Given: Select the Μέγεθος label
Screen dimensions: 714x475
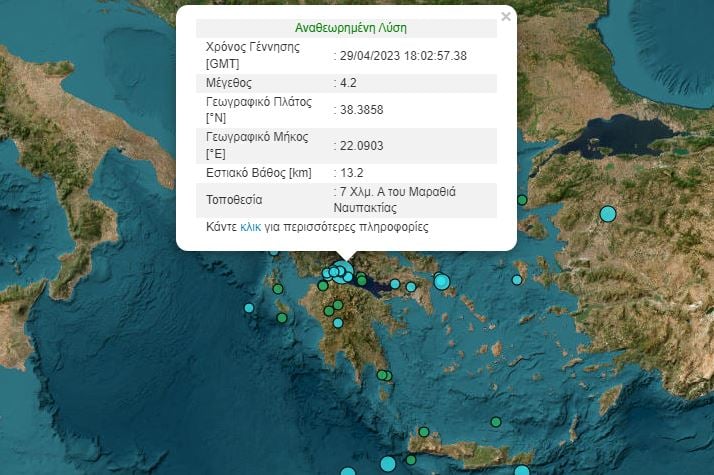Looking at the screenshot, I should [229, 83].
